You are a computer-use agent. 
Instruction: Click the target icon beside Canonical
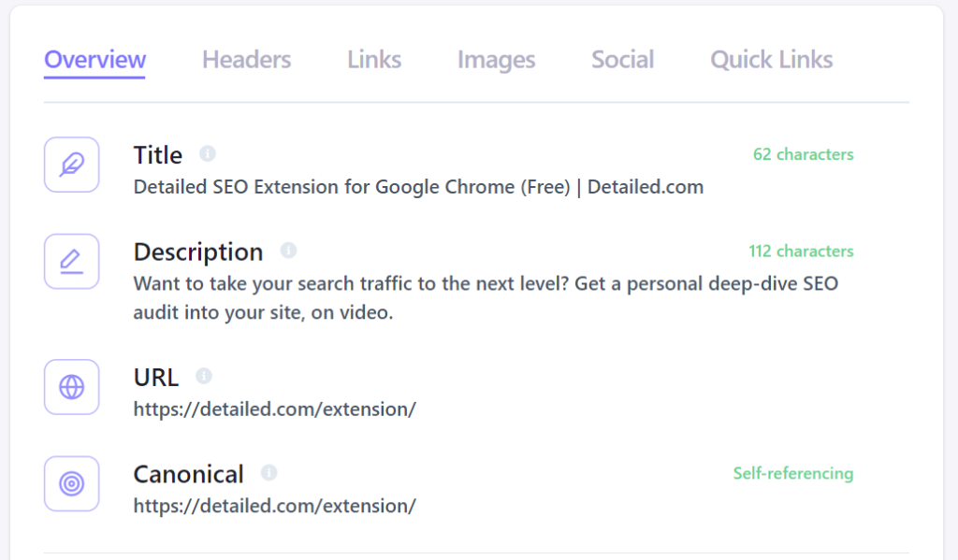[x=71, y=483]
